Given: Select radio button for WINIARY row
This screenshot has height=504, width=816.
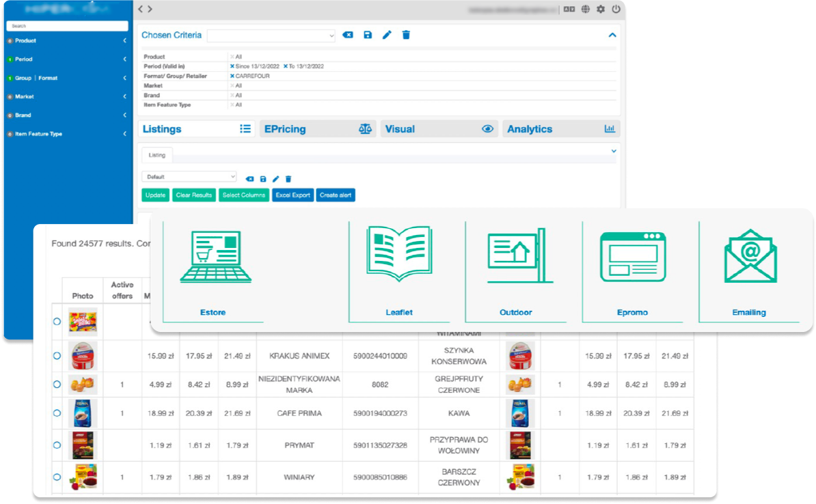Looking at the screenshot, I should pyautogui.click(x=57, y=477).
